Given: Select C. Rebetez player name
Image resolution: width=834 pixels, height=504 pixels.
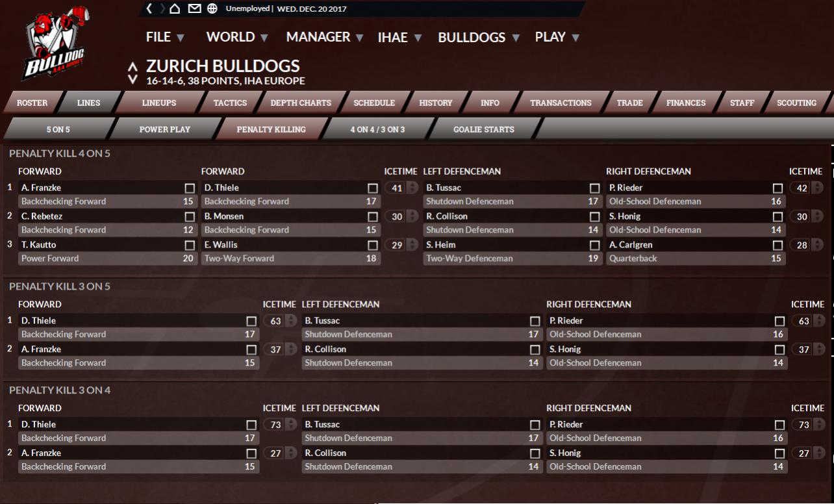Looking at the screenshot, I should click(x=42, y=216).
